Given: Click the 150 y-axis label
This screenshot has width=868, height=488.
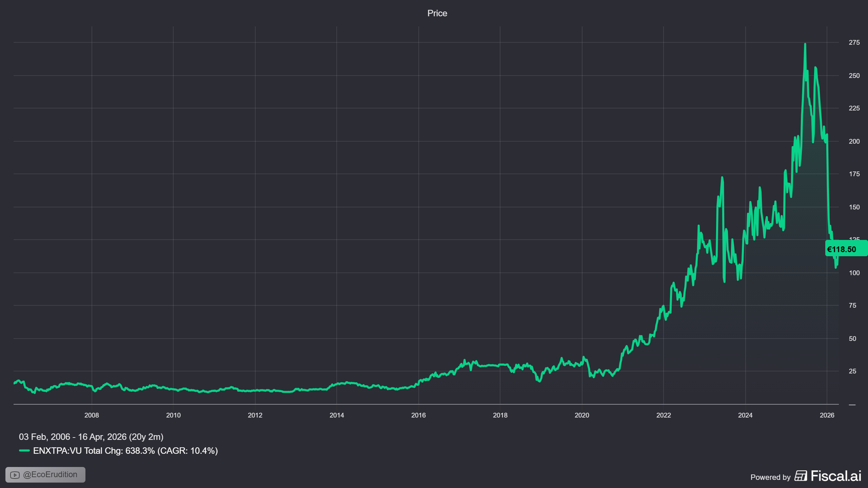Looking at the screenshot, I should 854,207.
